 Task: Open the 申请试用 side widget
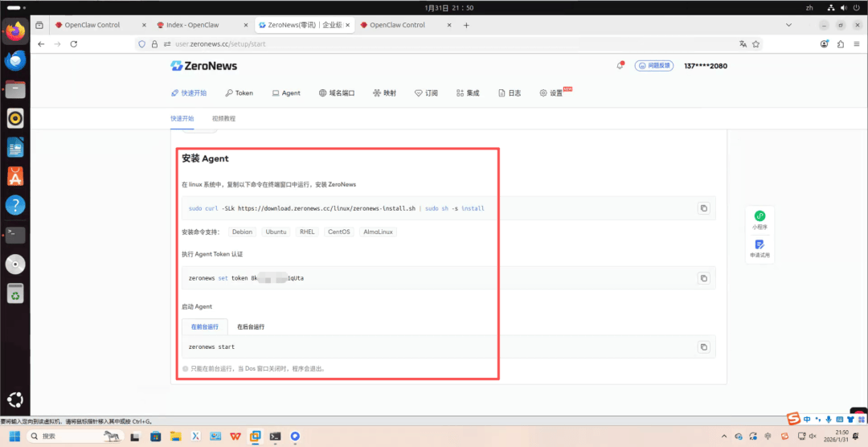coord(759,248)
